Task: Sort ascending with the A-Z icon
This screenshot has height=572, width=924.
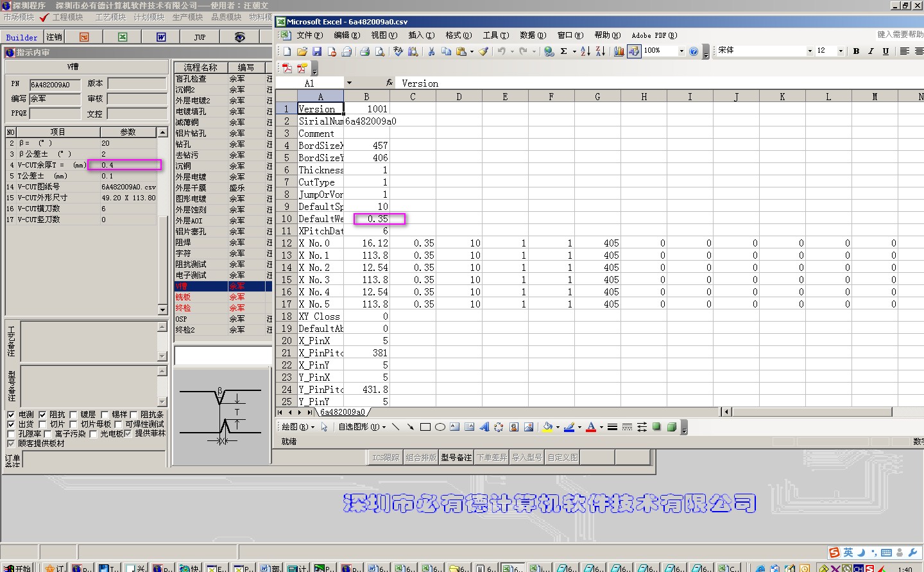Action: [585, 51]
